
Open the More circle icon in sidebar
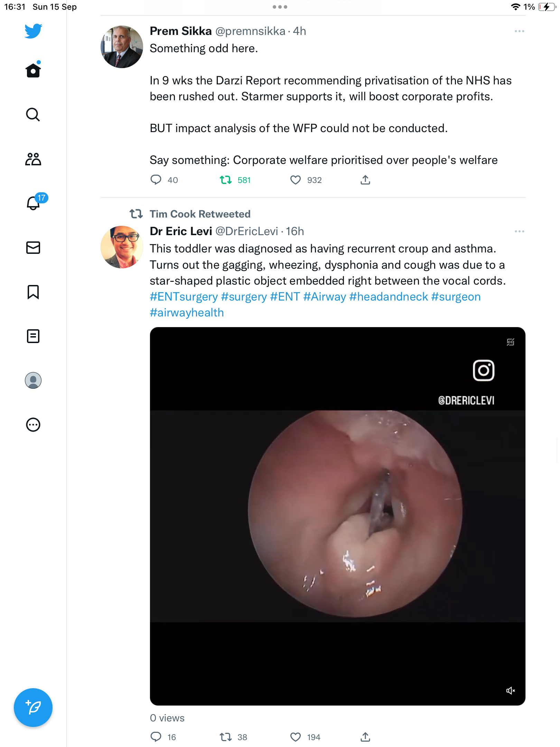[33, 425]
